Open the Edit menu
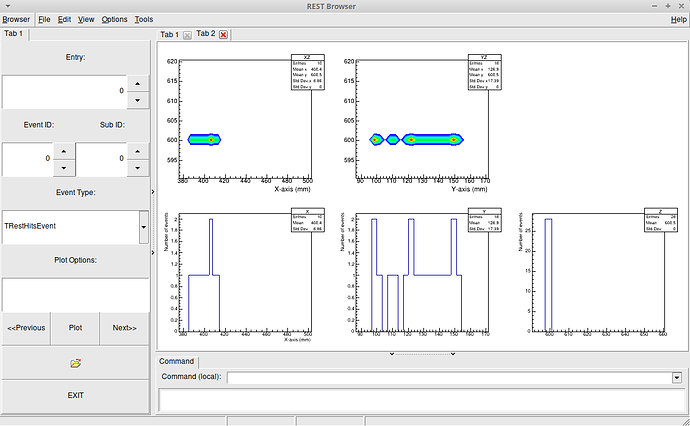Screen dimensions: 690x426 click(64, 19)
